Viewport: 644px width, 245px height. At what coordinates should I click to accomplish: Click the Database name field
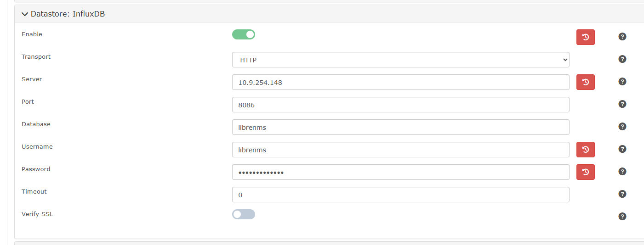click(x=400, y=127)
